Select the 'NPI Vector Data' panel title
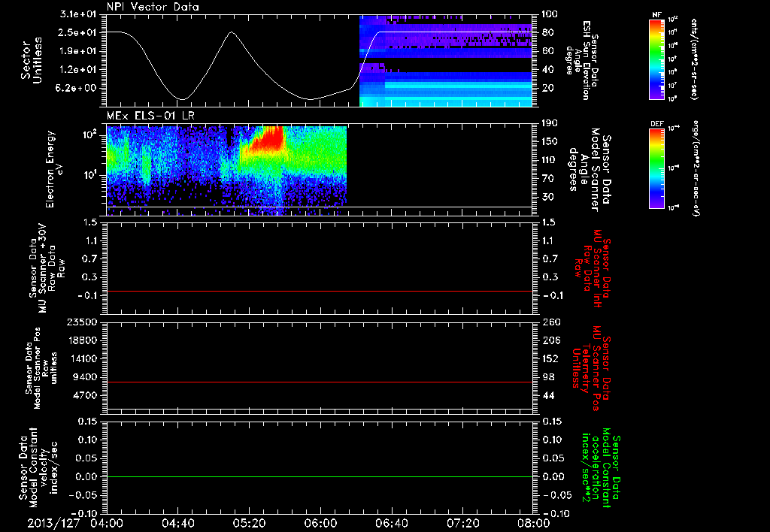770x532 pixels. (x=153, y=7)
